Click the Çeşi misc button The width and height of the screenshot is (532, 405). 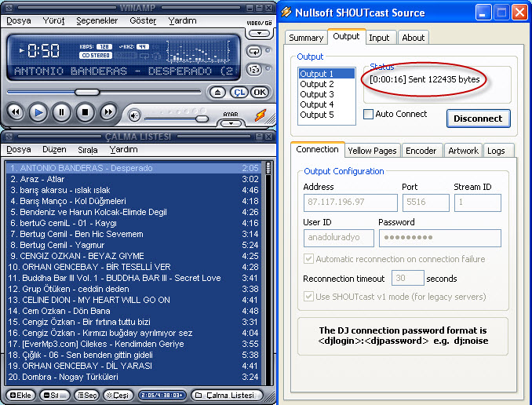coord(118,395)
